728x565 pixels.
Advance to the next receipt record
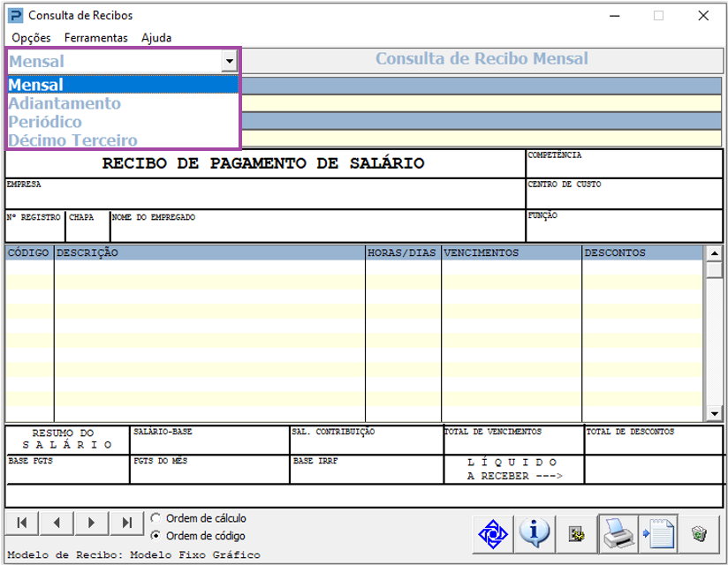click(91, 523)
